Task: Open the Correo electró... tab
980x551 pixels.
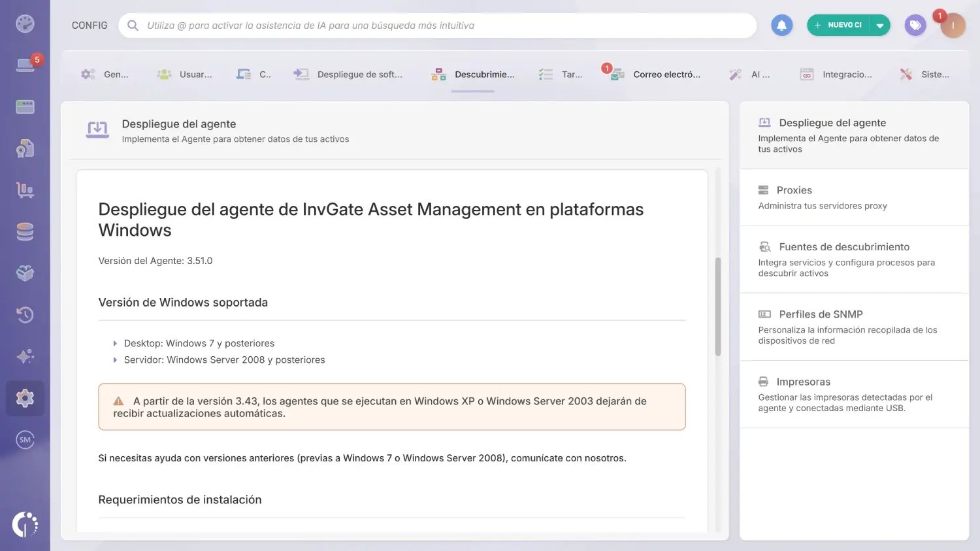Action: click(x=655, y=75)
